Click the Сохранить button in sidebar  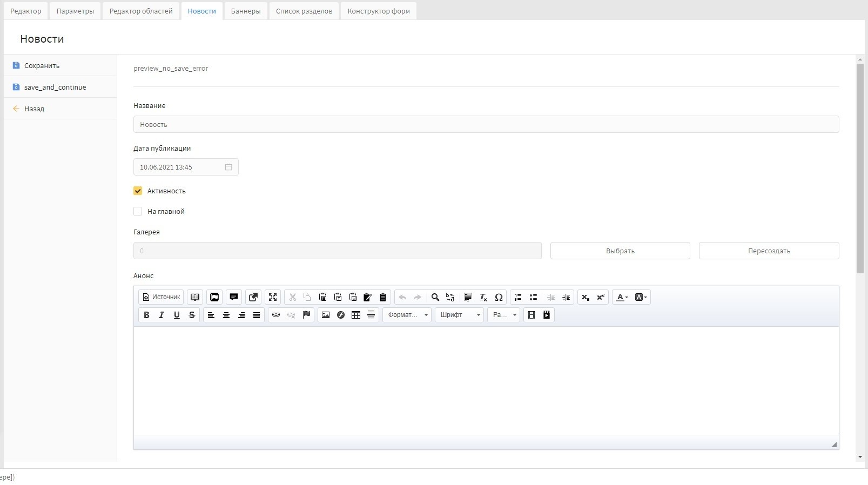pyautogui.click(x=42, y=65)
